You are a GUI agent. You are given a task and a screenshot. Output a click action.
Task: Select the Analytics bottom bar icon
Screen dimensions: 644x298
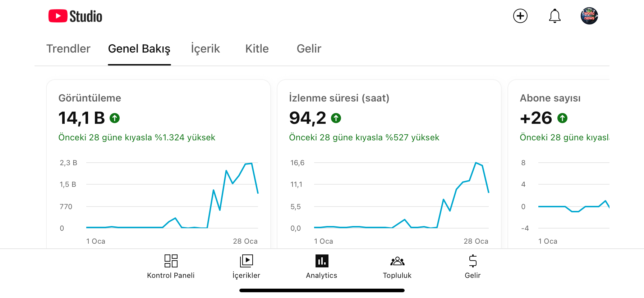[x=322, y=266]
